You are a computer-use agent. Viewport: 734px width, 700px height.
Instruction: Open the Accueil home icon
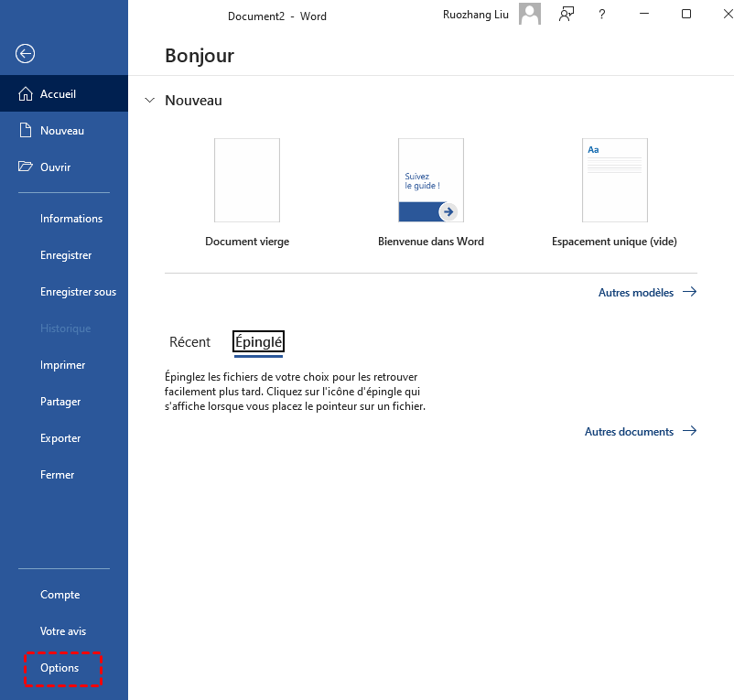[x=26, y=93]
